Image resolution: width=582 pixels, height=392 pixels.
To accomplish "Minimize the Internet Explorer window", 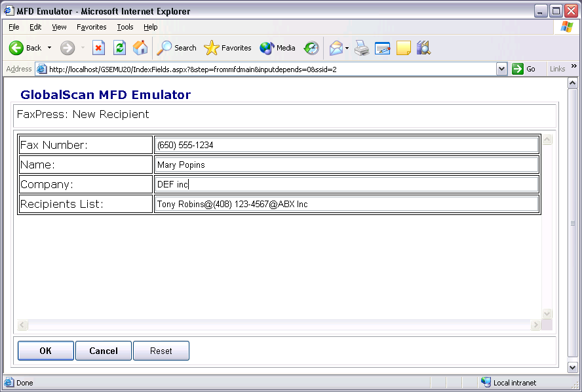I will (x=541, y=11).
